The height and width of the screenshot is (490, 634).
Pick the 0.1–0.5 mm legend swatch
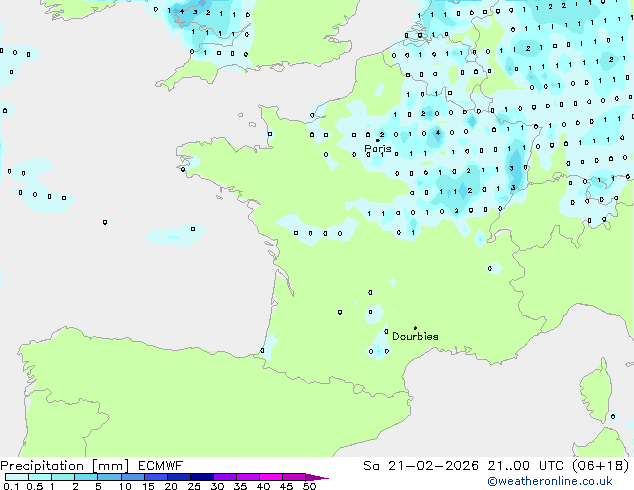(17, 477)
